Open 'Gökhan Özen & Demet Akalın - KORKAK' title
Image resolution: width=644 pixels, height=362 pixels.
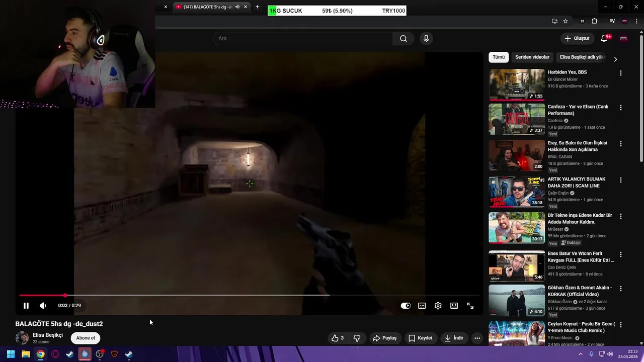[580, 291]
